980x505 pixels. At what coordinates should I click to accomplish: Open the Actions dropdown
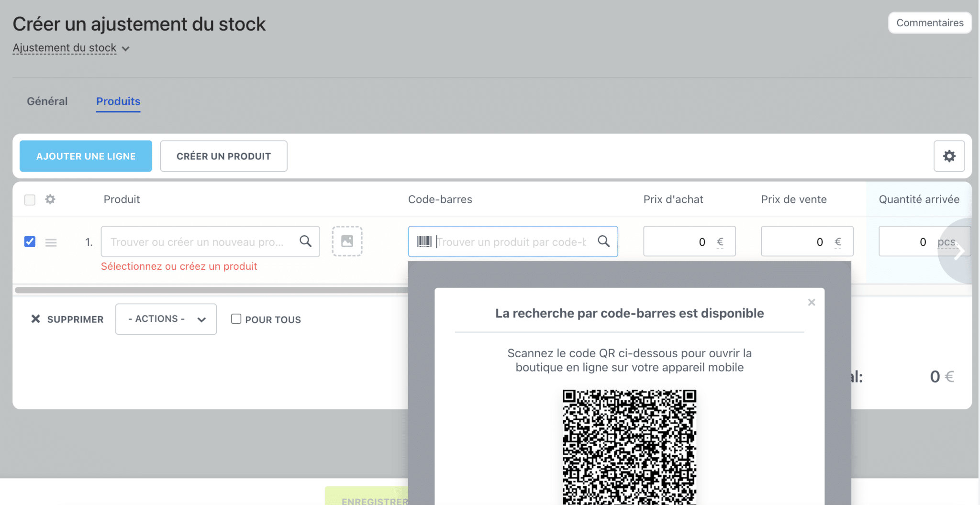pos(166,319)
